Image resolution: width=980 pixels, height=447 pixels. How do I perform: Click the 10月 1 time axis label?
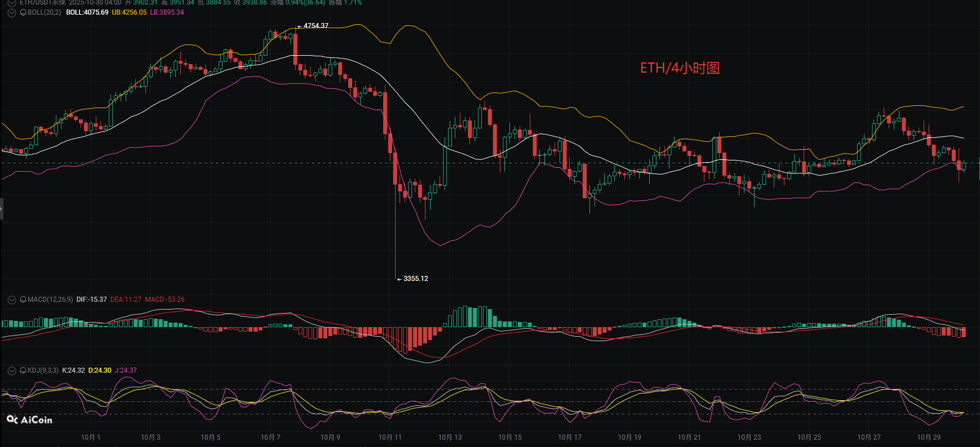[x=91, y=437]
